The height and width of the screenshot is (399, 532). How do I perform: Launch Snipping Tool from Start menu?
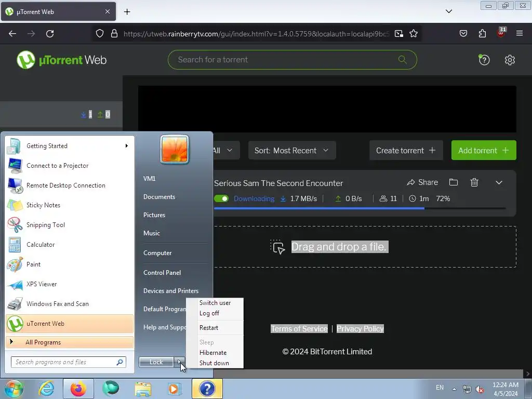coord(70,225)
